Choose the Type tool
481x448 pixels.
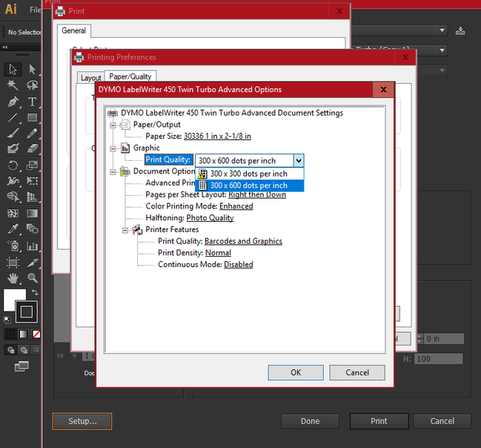(33, 102)
